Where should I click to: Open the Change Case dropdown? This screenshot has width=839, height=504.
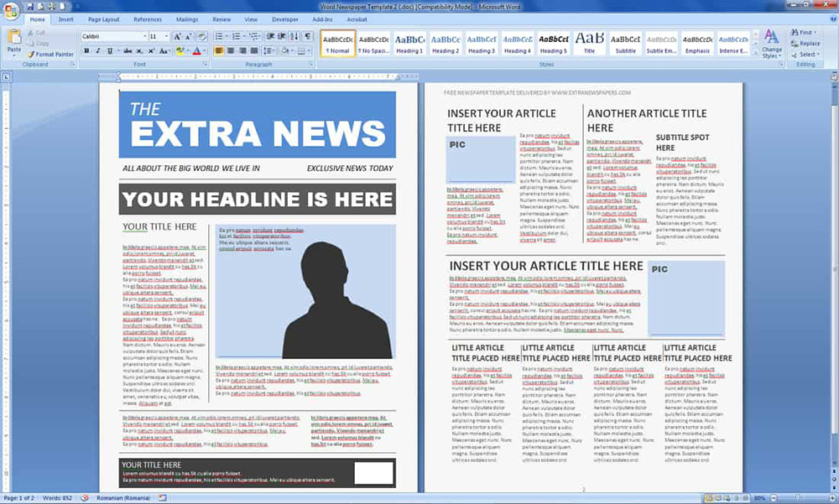pos(164,51)
